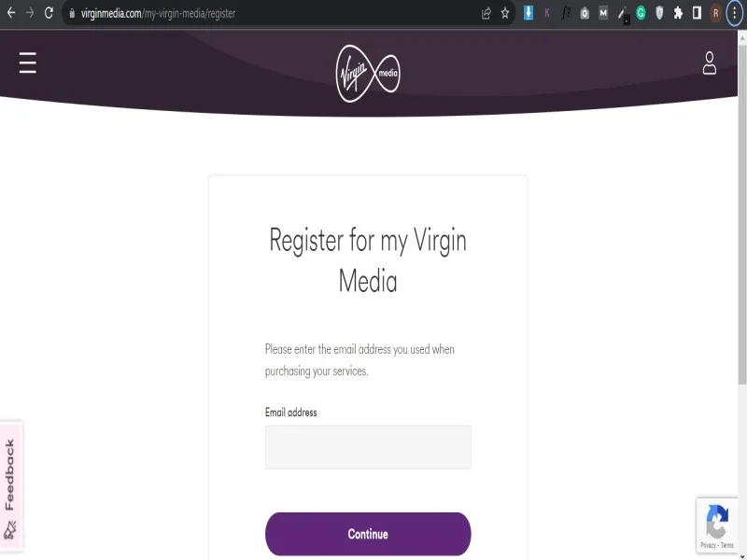
Task: Click the Email address input field
Action: [x=368, y=447]
